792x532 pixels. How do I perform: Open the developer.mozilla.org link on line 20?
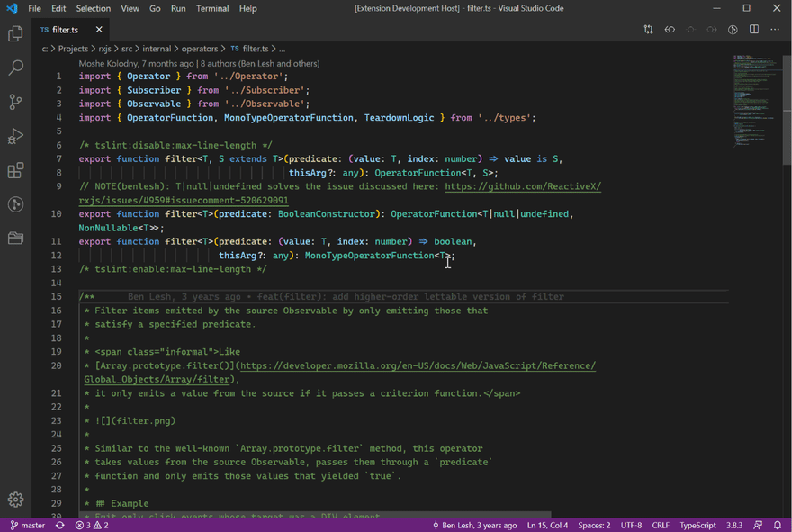pyautogui.click(x=418, y=365)
